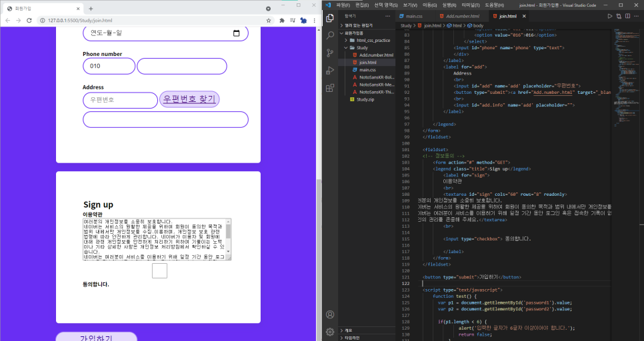Click the 가입하기 submit button
Image resolution: width=644 pixels, height=341 pixels.
[96, 337]
